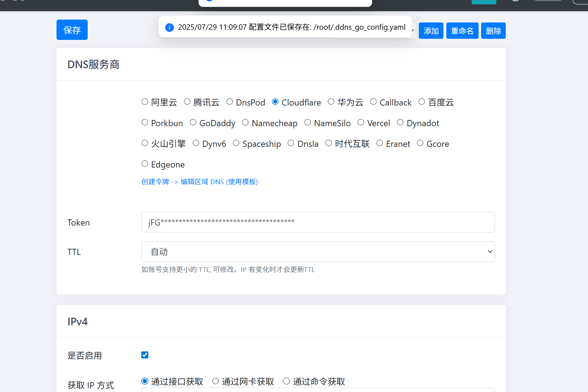This screenshot has height=392, width=588.
Task: Select the Vercel provider radio
Action: click(361, 123)
